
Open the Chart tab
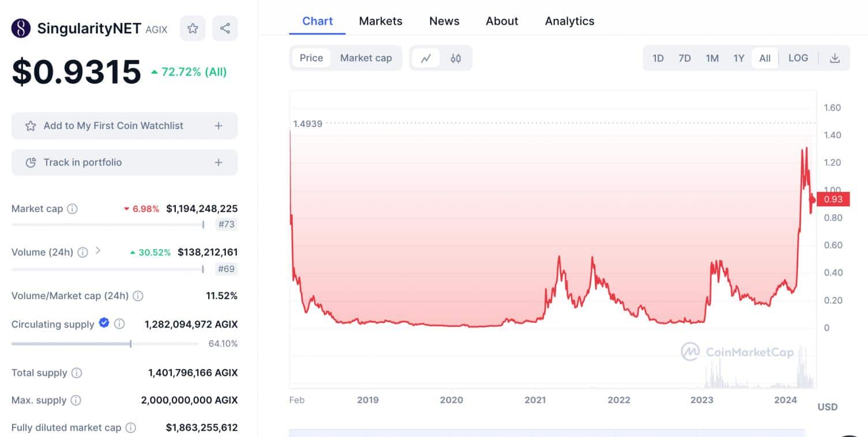[318, 21]
